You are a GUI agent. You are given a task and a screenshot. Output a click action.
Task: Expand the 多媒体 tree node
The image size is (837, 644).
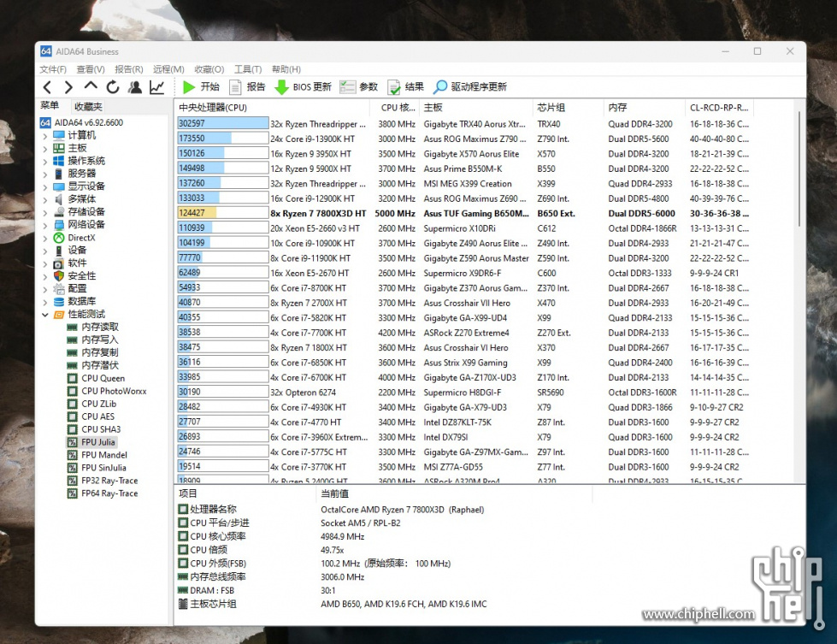coord(44,200)
